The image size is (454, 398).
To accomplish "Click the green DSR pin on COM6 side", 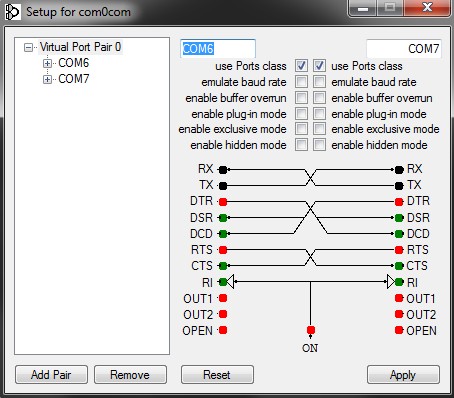I will coord(223,218).
